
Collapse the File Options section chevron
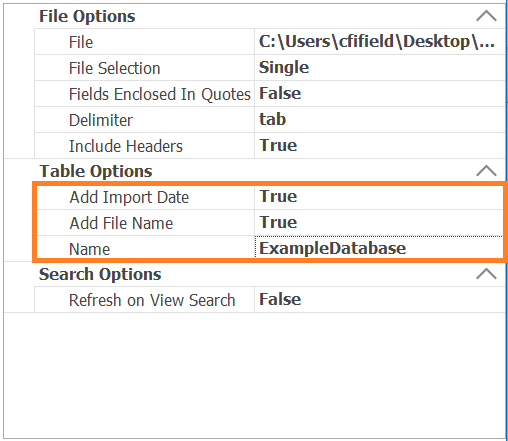coord(486,16)
